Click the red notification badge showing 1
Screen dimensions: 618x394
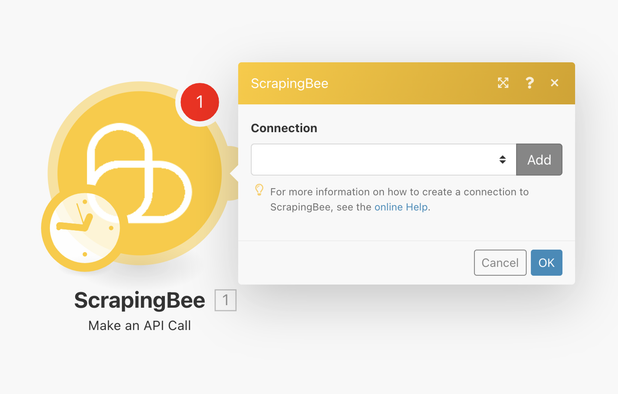(199, 102)
